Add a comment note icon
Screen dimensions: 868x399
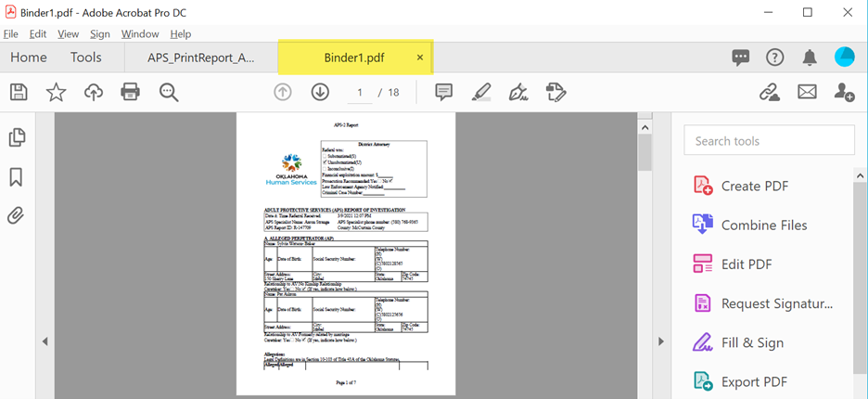[x=444, y=93]
